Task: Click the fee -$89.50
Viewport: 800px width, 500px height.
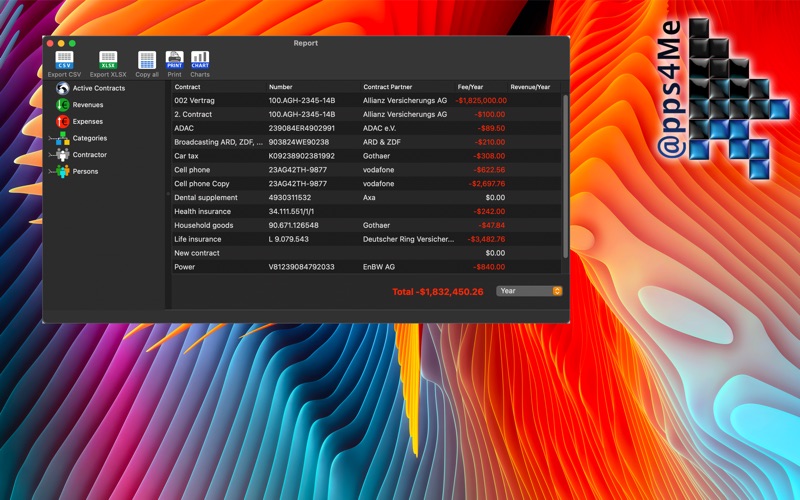Action: [x=491, y=128]
